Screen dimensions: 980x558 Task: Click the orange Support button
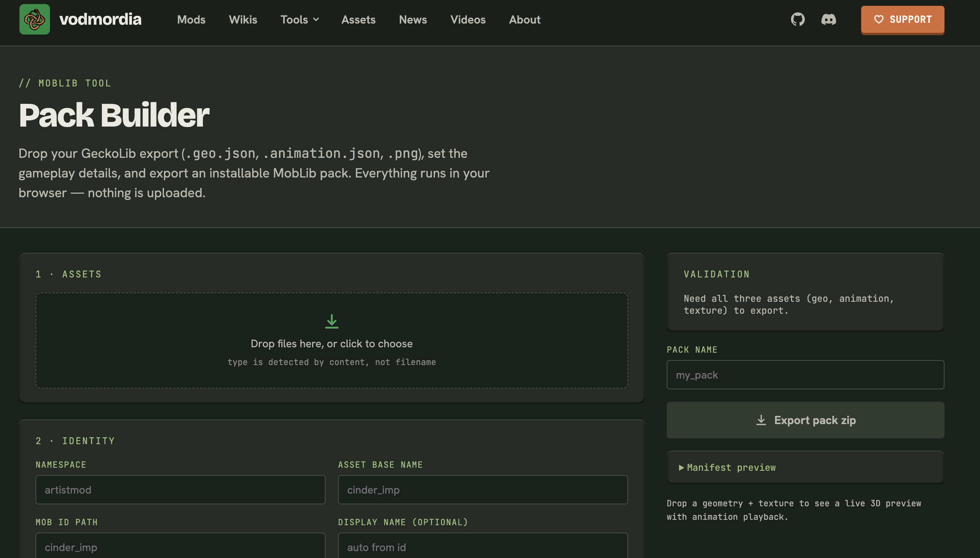902,20
